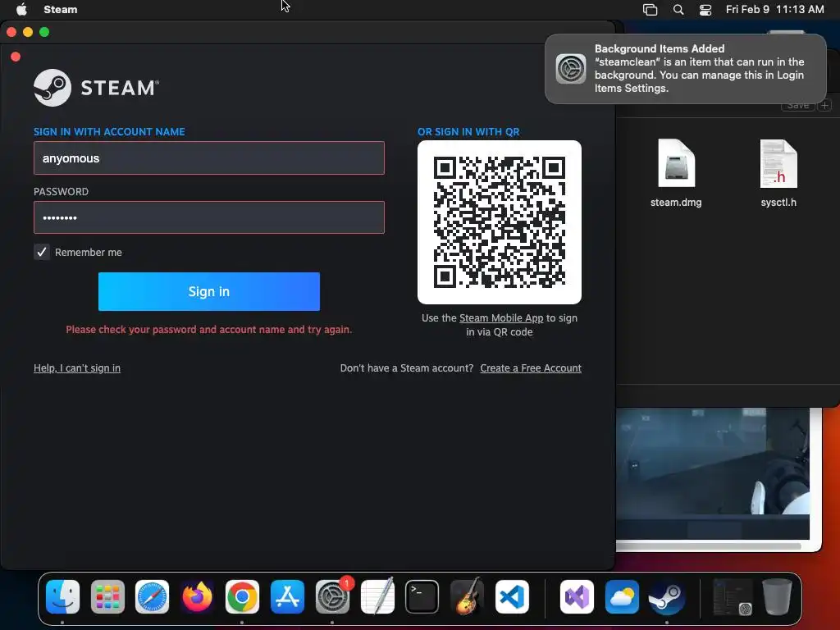Viewport: 840px width, 630px height.
Task: Click the Sign in button
Action: (209, 291)
